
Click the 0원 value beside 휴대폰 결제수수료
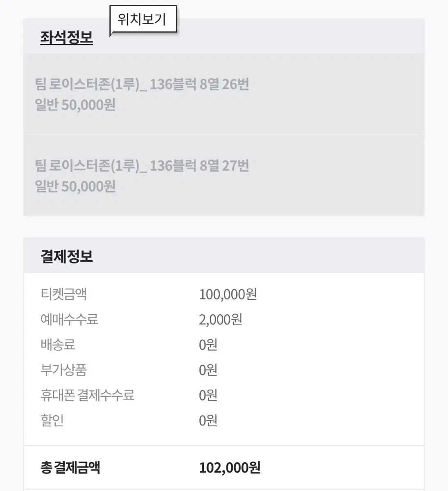click(208, 395)
